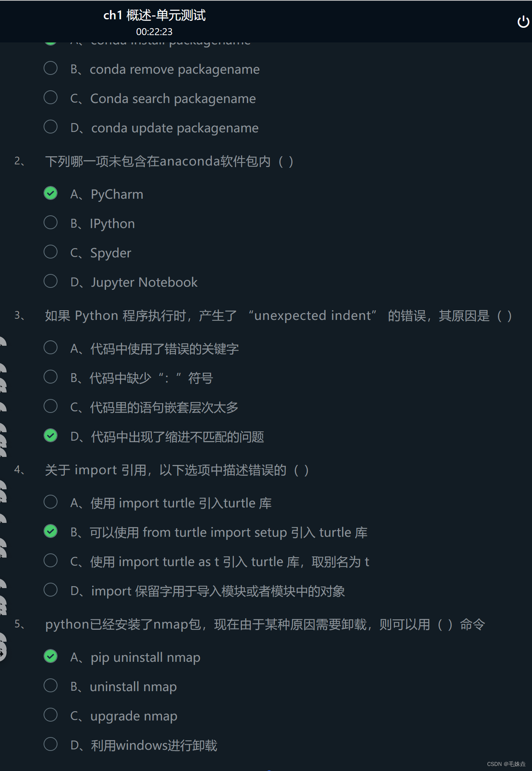
Task: Click the power exit icon in top-right corner
Action: (523, 22)
